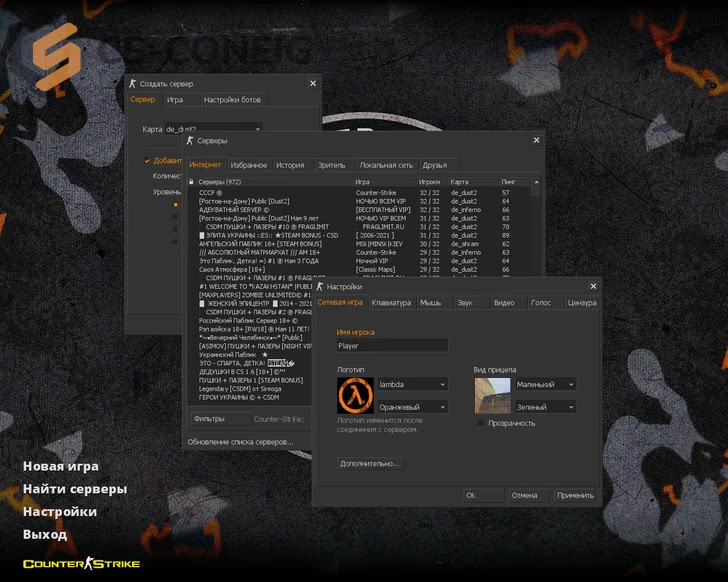Select the server АДЕКВАТНЫЙ SERVER ©
This screenshot has height=582, width=728.
coord(358,210)
